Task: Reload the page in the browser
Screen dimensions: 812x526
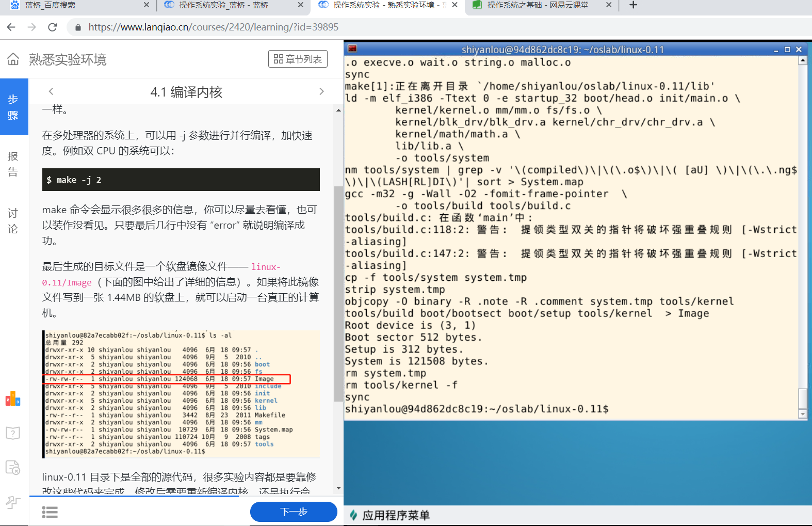Action: (x=52, y=27)
